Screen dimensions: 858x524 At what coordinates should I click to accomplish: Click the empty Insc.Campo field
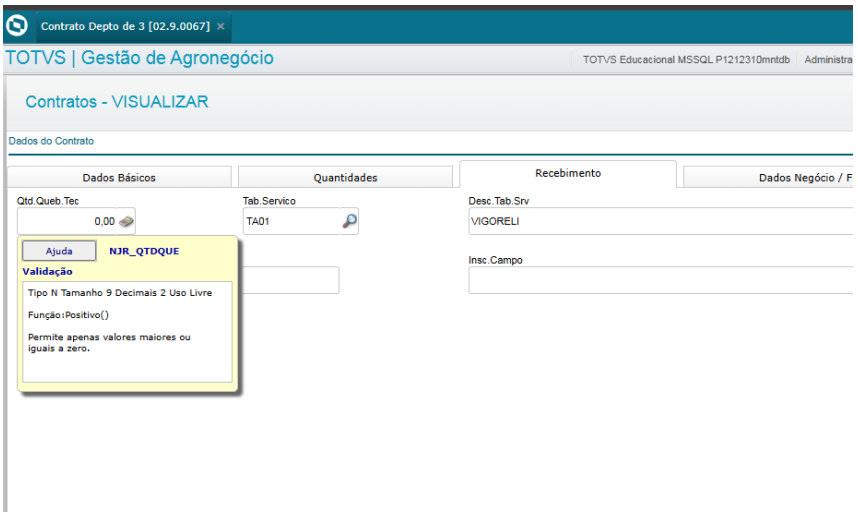pyautogui.click(x=660, y=280)
